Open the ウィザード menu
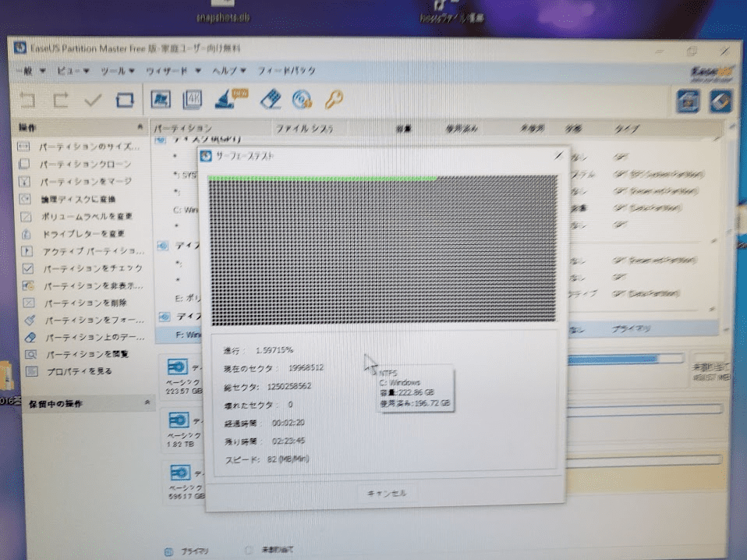This screenshot has width=747, height=560. [x=173, y=71]
